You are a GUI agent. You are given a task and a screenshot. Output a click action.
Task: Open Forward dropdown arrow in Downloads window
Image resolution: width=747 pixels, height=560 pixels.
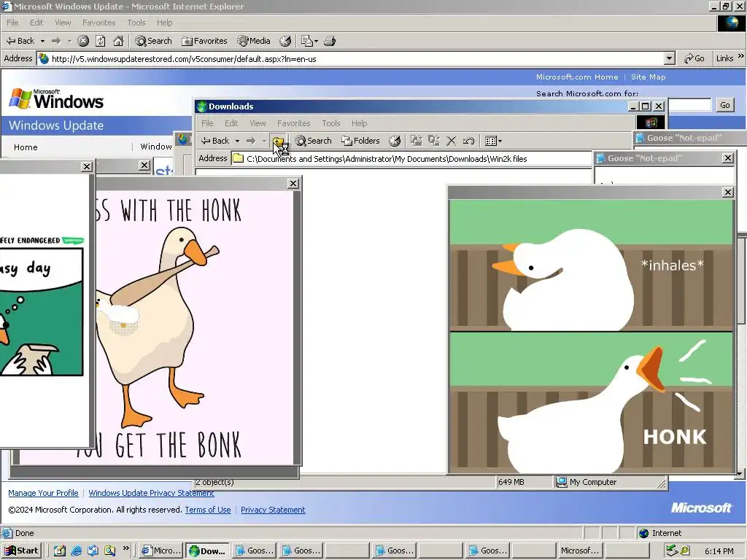[264, 141]
